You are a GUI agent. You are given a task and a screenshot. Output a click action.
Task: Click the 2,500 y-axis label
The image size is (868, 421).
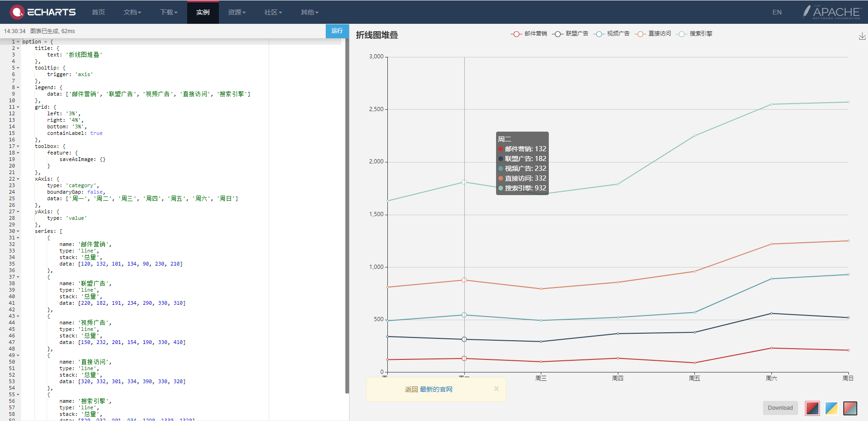coord(376,109)
